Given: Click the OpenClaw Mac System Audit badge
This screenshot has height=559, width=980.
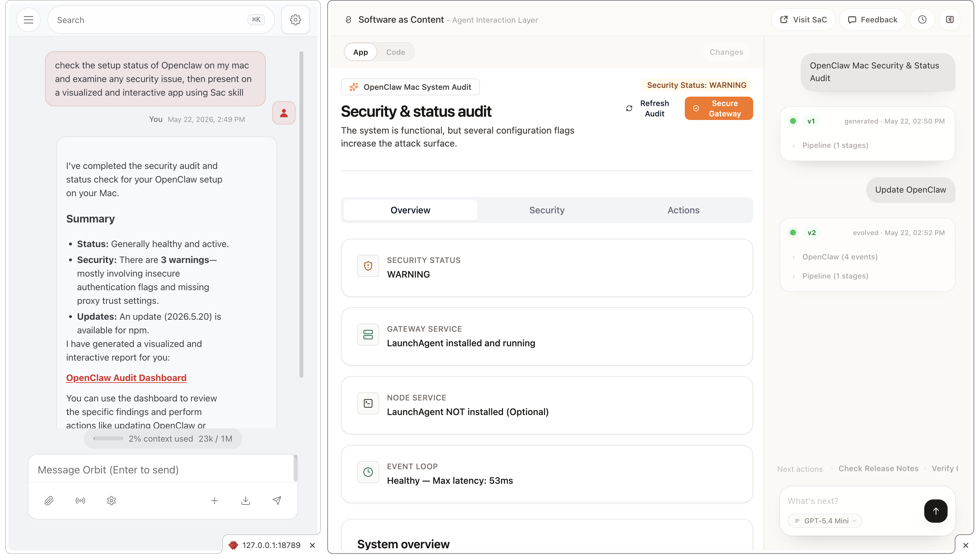Looking at the screenshot, I should (410, 87).
